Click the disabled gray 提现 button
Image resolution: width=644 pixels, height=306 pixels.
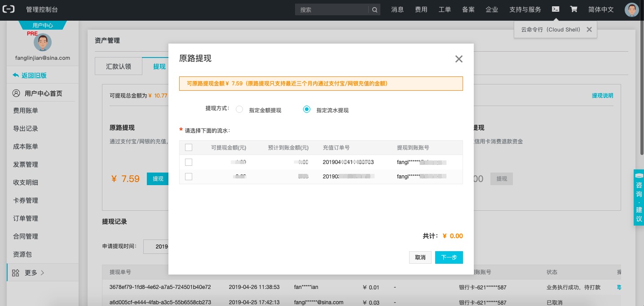(x=502, y=179)
